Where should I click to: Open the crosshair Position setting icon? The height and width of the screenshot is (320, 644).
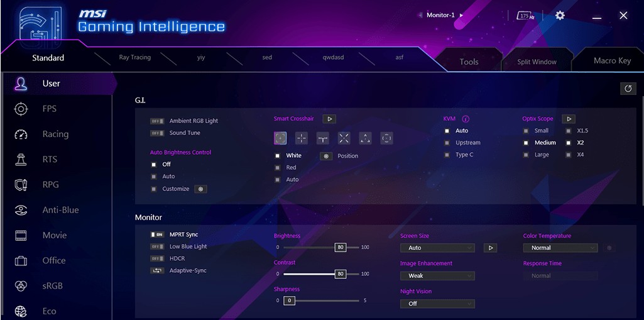coord(326,156)
